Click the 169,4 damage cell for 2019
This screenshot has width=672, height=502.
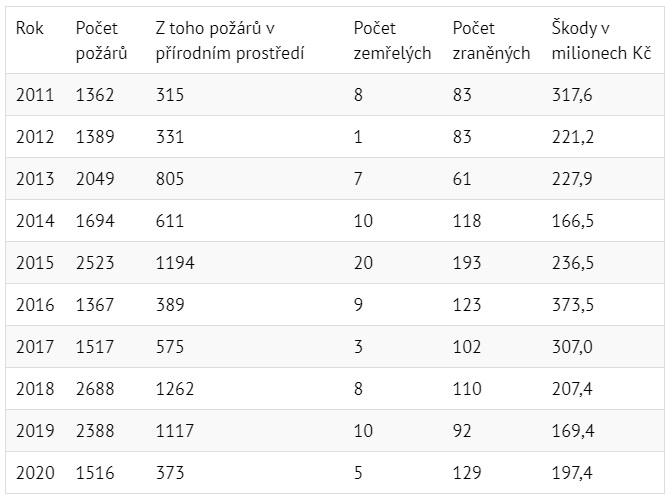coord(572,430)
